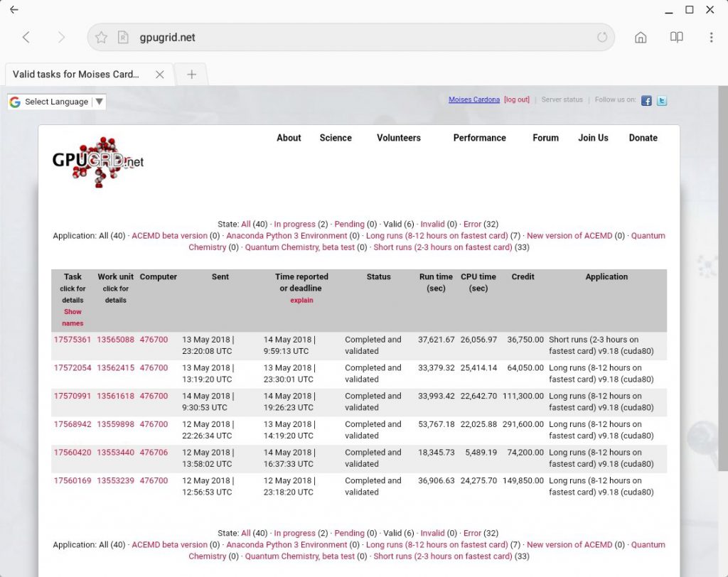Click 'Show names' in the Task column header
Screen dimensions: 728x577
click(x=73, y=318)
